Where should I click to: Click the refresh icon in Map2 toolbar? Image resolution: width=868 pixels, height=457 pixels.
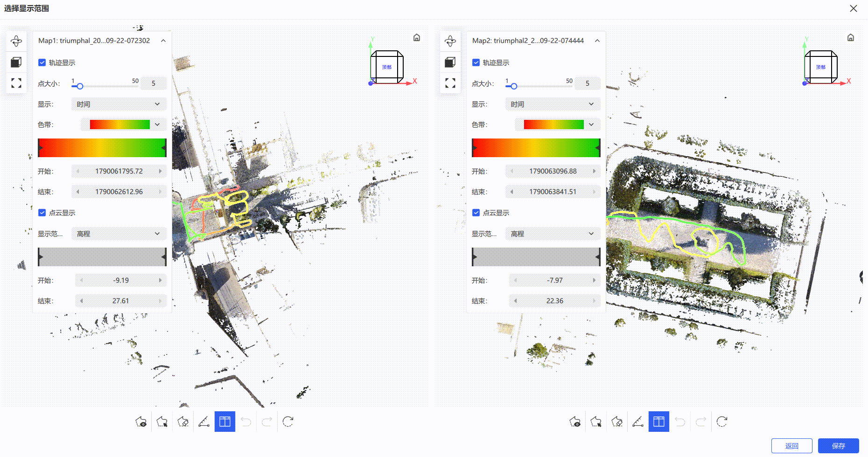pyautogui.click(x=722, y=422)
